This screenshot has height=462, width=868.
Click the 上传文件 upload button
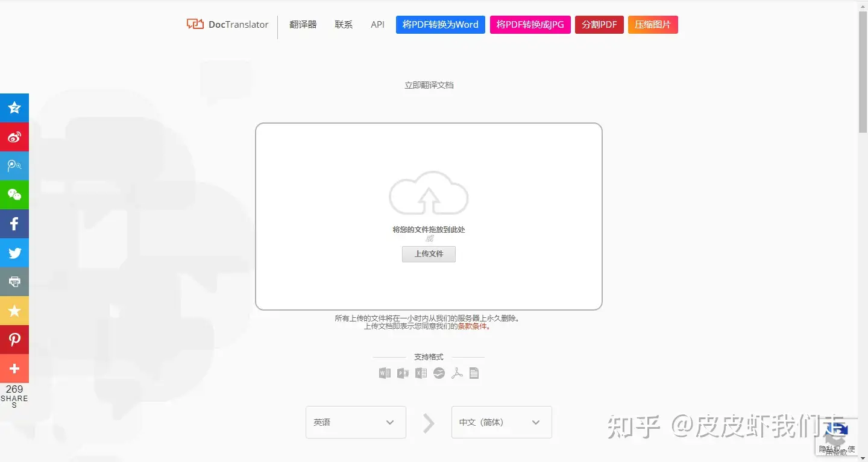click(x=429, y=254)
